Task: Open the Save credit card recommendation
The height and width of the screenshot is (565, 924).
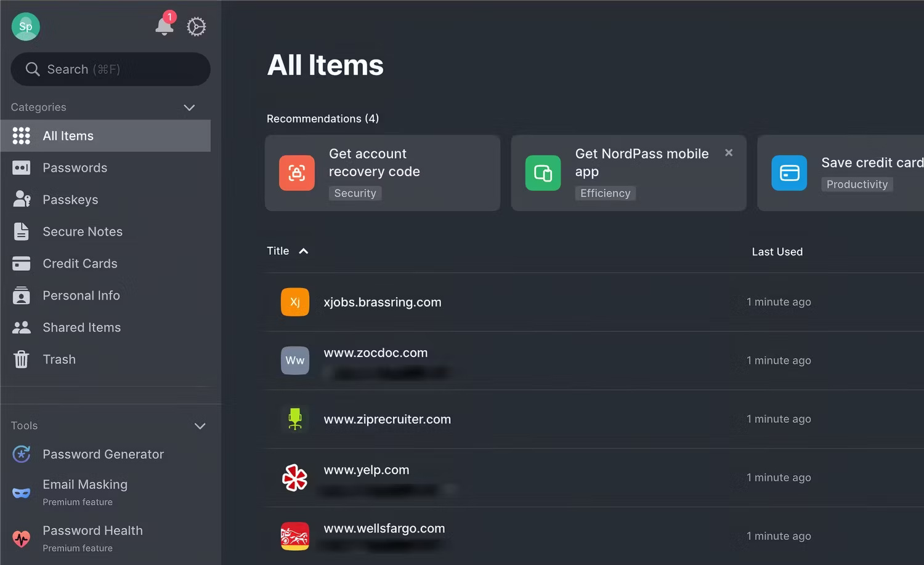Action: 841,173
